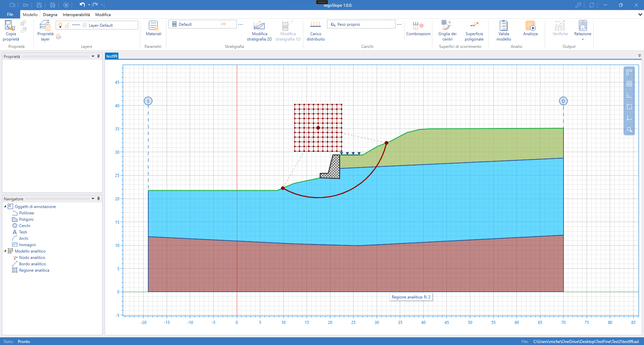The height and width of the screenshot is (345, 644).
Task: Collapse Oggetti di annotazione tree node
Action: point(5,206)
